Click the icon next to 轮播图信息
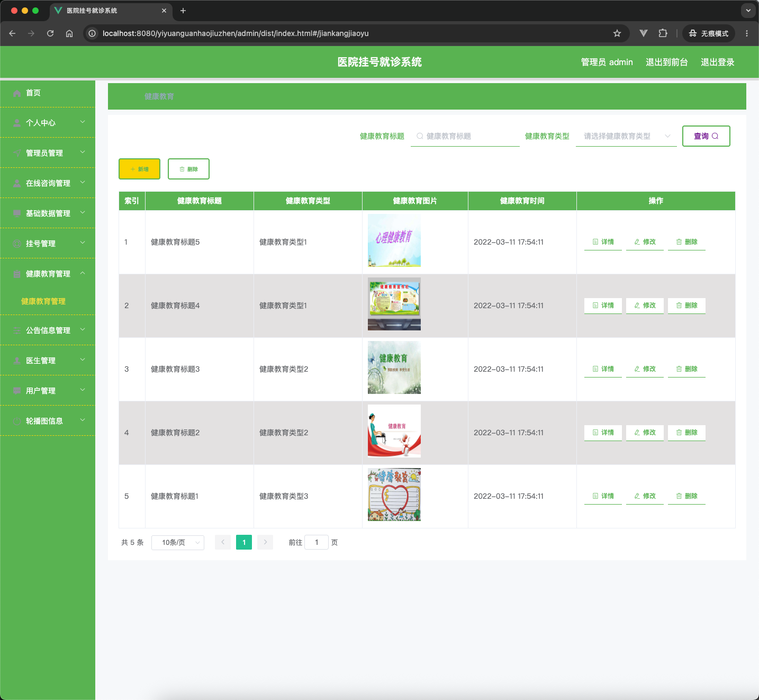Image resolution: width=759 pixels, height=700 pixels. (17, 421)
